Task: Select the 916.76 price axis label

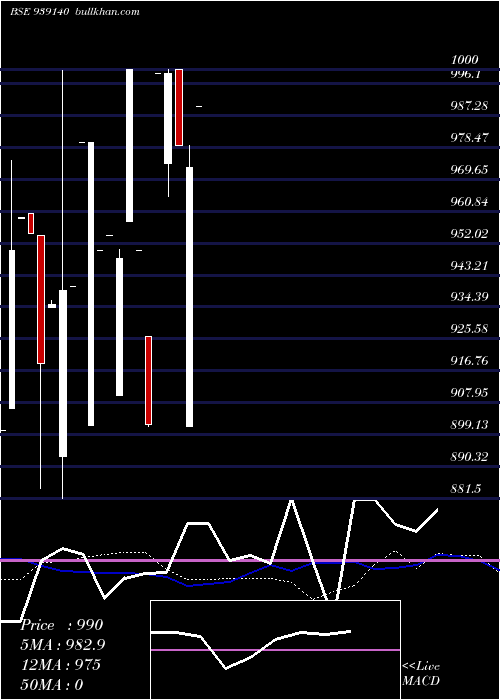Action: point(469,360)
